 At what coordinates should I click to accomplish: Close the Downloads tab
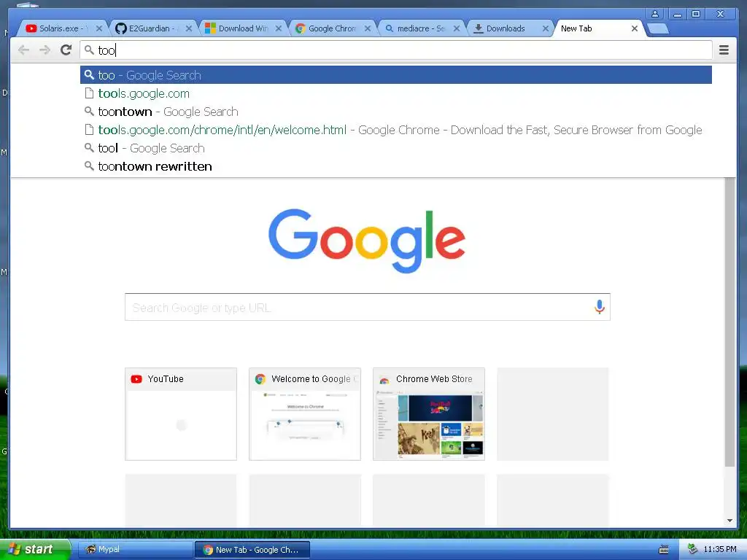pyautogui.click(x=546, y=28)
